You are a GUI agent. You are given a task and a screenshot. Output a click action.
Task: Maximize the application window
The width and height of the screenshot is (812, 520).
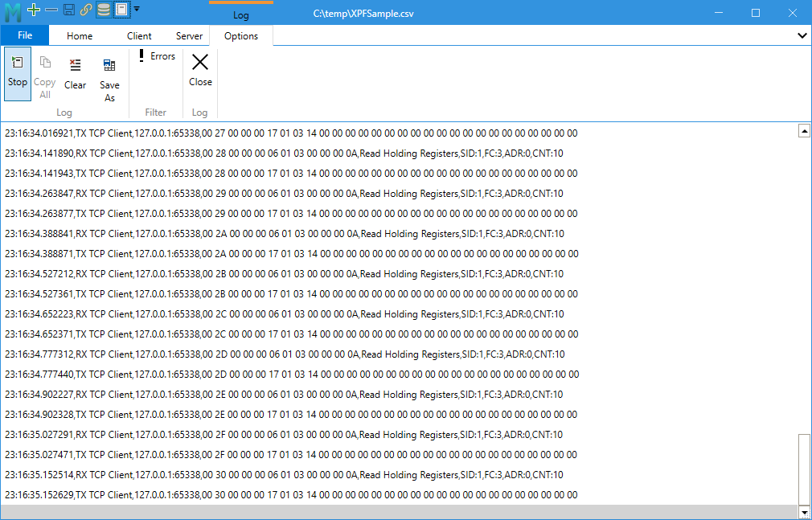coord(756,12)
